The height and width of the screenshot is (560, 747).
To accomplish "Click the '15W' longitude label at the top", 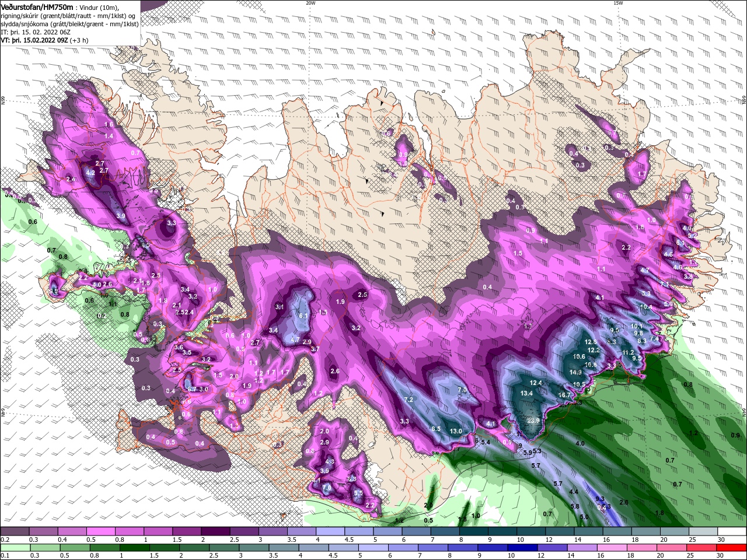I will [x=619, y=3].
